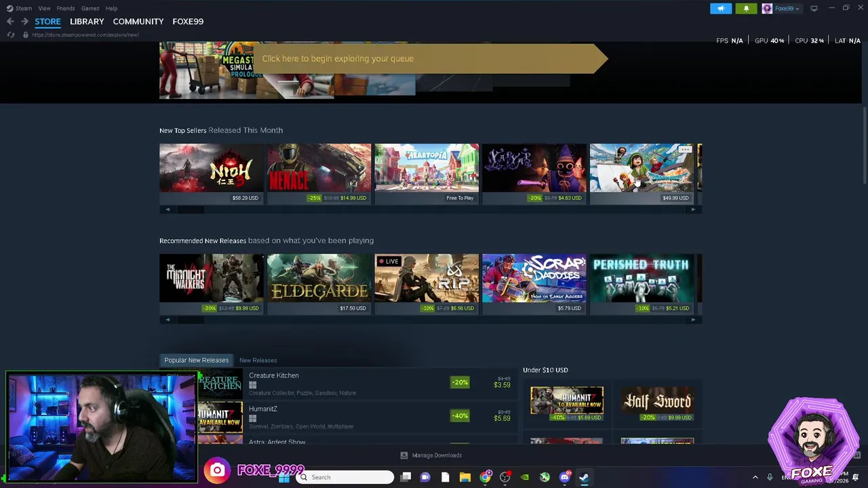This screenshot has width=868, height=488.
Task: Open the Eldegarde game thumbnail
Action: point(319,278)
